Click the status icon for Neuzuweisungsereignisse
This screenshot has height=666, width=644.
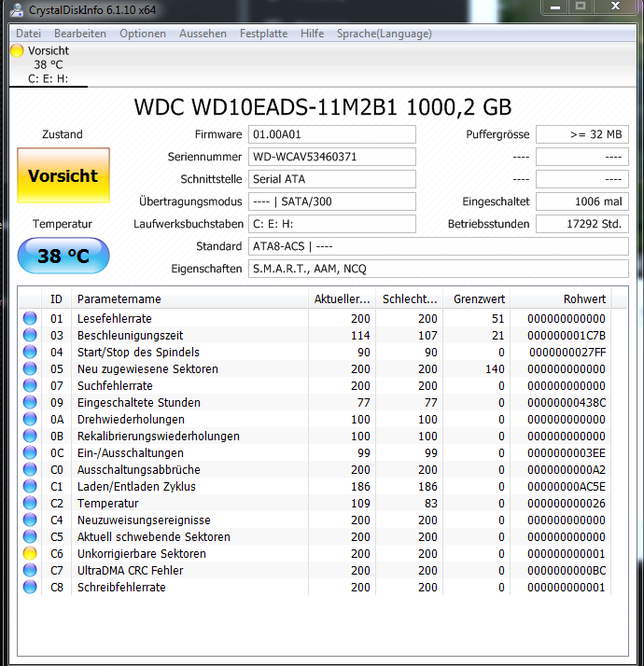coord(30,520)
